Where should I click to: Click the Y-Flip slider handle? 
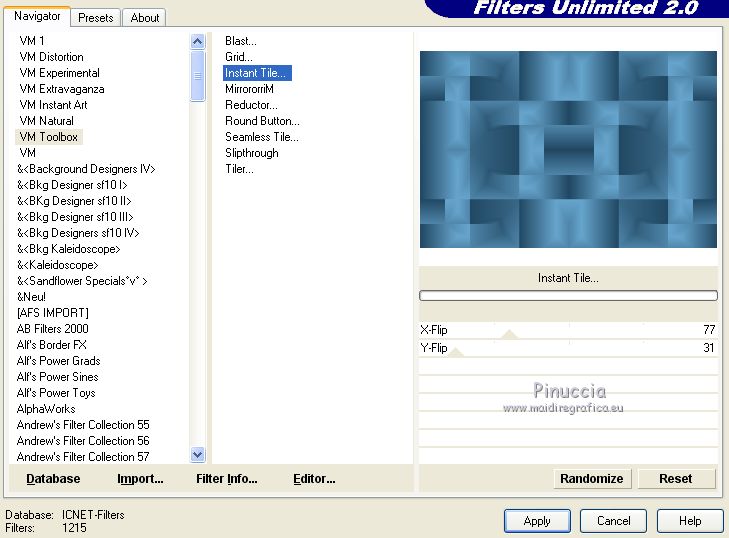coord(456,352)
